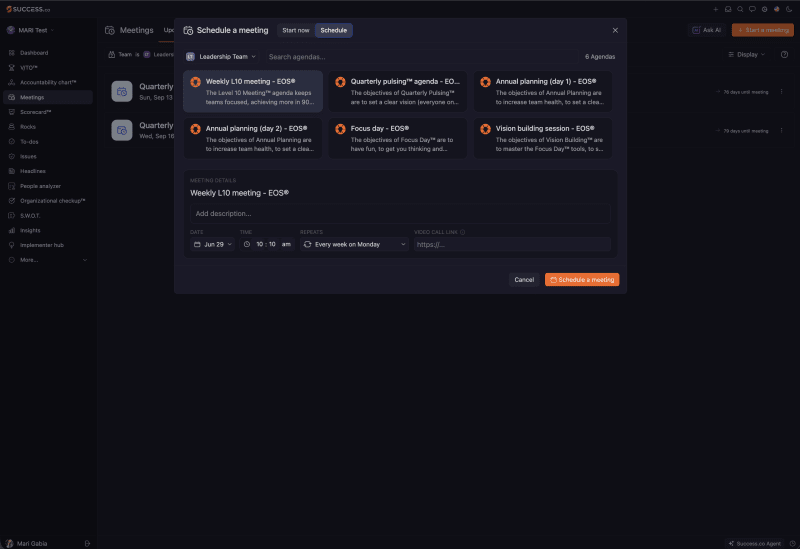Open the smiley face icon in top bar
This screenshot has width=800, height=549.
tap(764, 9)
